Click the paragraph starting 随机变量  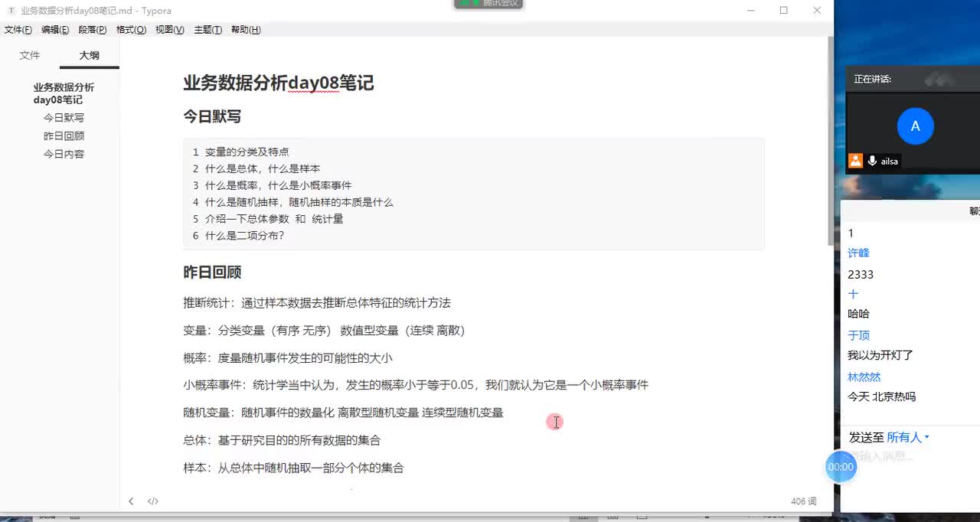click(x=343, y=413)
